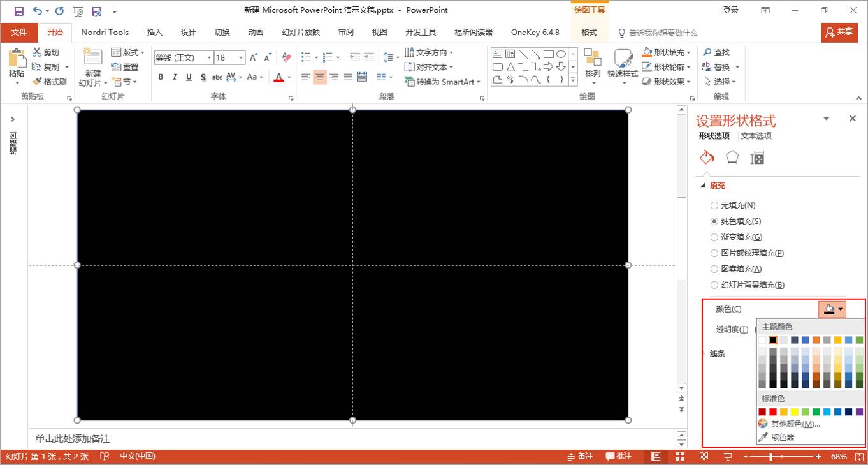Increase font size with the larger A

(254, 57)
